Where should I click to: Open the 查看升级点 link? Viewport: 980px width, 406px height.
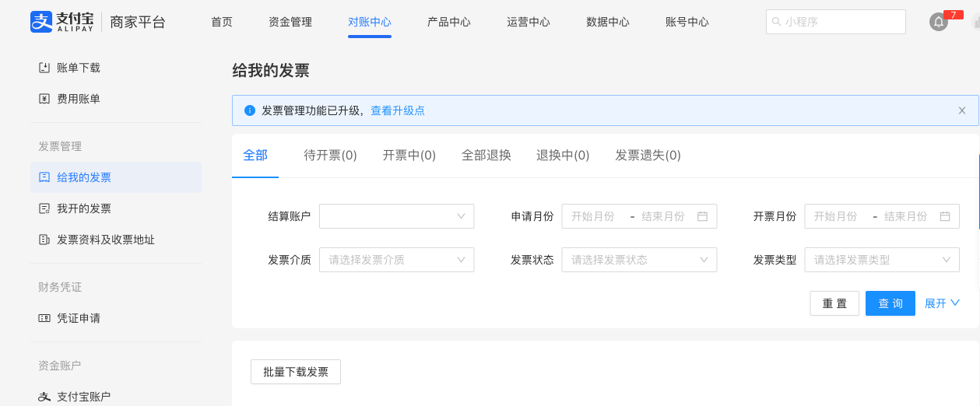click(x=398, y=110)
